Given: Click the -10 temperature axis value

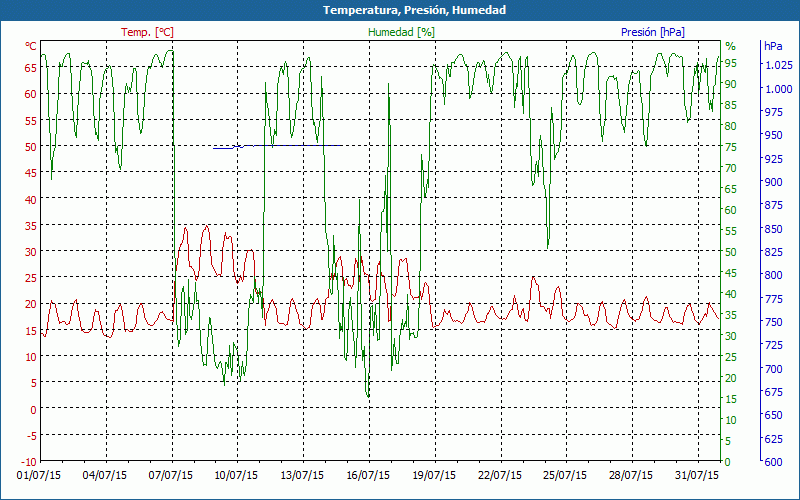Looking at the screenshot, I should [x=29, y=461].
